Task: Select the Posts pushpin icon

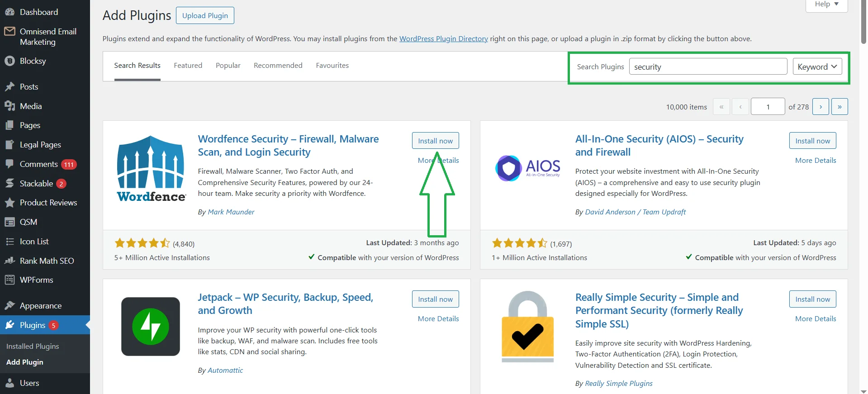Action: click(x=9, y=87)
